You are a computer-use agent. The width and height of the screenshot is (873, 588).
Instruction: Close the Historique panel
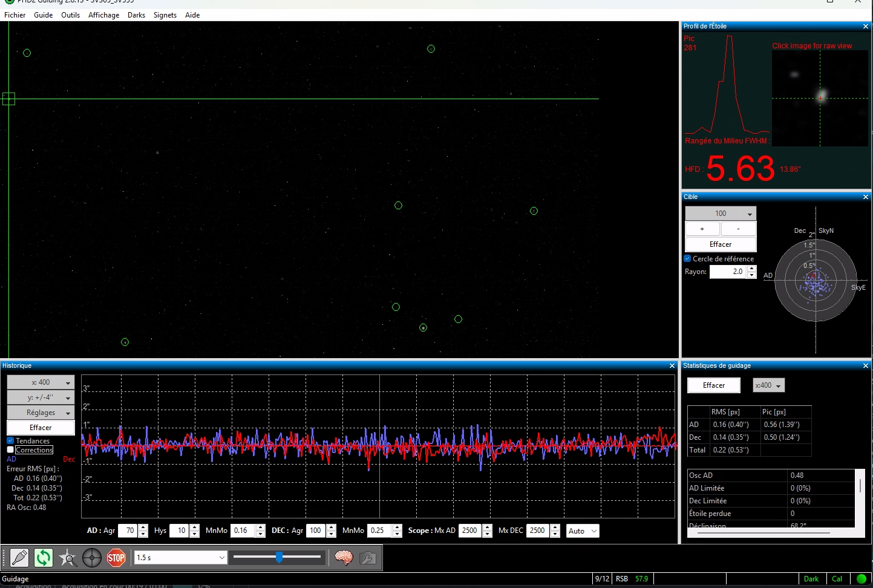(672, 366)
